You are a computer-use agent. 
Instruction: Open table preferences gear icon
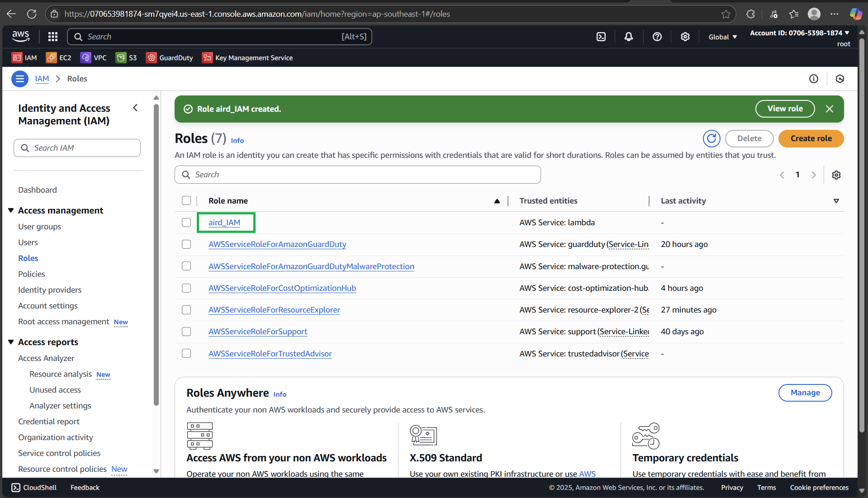836,175
